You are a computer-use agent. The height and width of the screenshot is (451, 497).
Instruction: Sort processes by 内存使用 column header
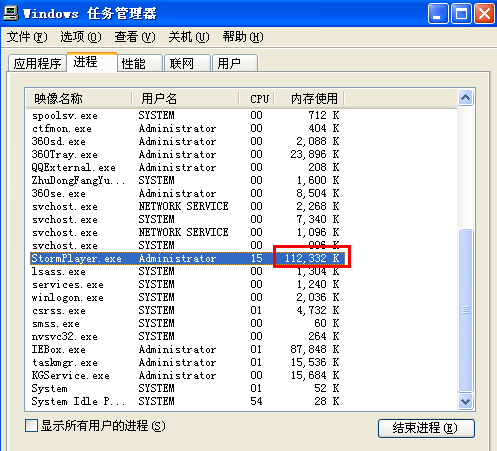click(309, 99)
